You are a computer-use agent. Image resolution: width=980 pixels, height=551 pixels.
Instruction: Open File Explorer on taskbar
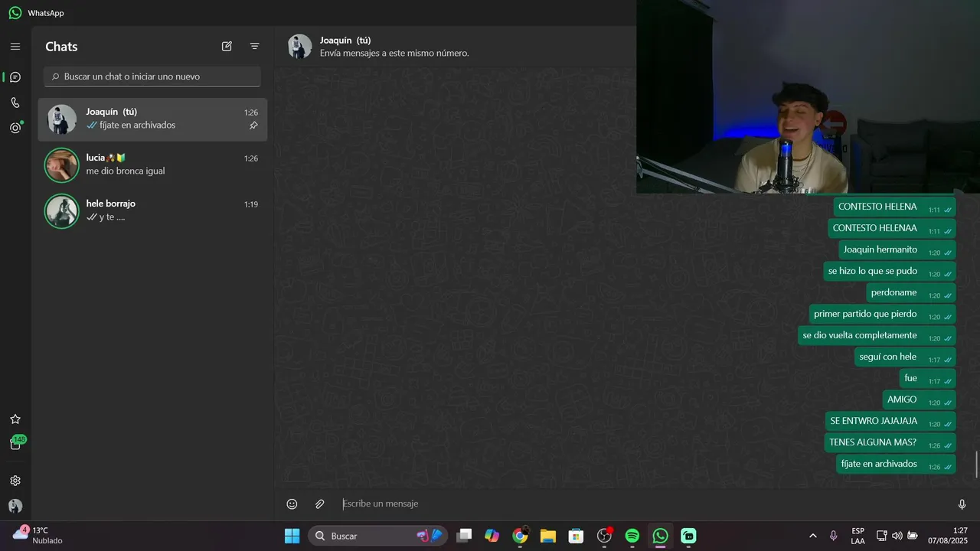(x=548, y=536)
